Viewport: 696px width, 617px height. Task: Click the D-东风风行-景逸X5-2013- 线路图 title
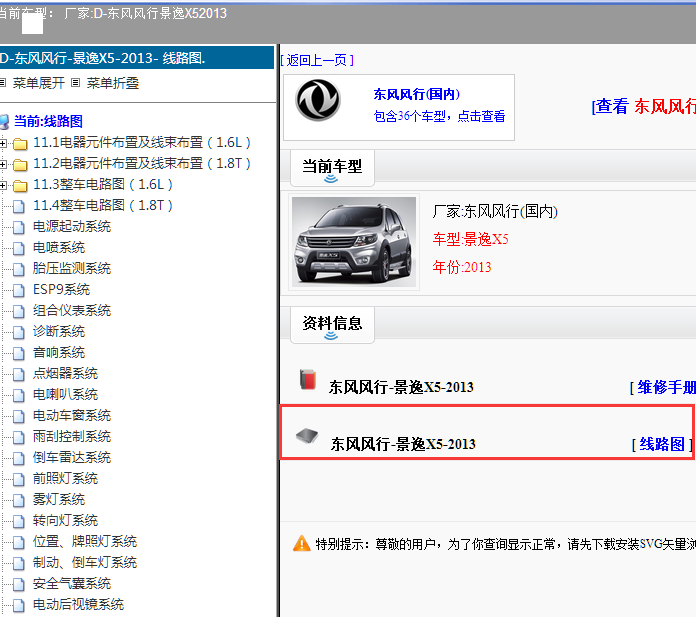(103, 58)
